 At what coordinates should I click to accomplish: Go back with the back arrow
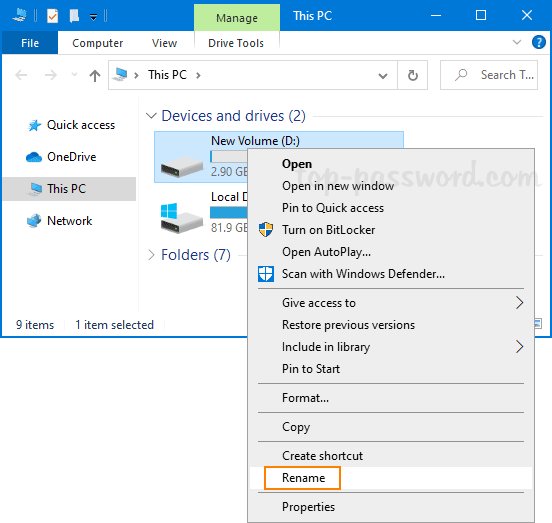click(21, 75)
